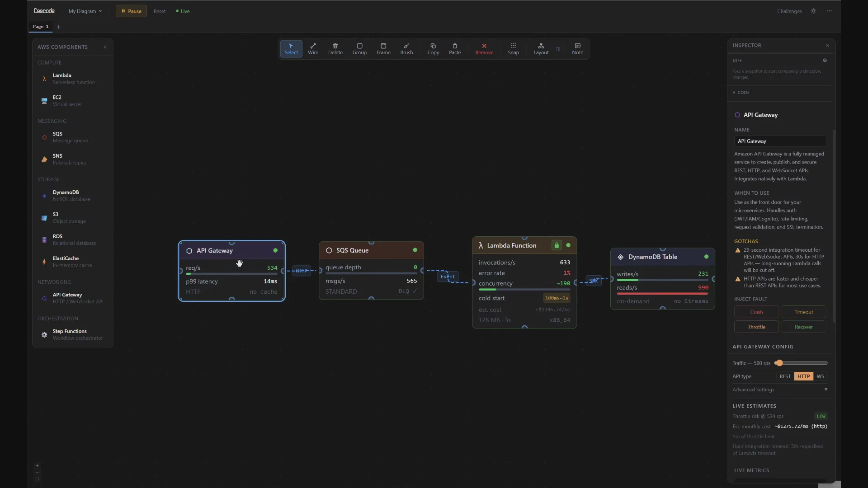868x488 pixels.
Task: Set API type to WS
Action: coord(820,376)
